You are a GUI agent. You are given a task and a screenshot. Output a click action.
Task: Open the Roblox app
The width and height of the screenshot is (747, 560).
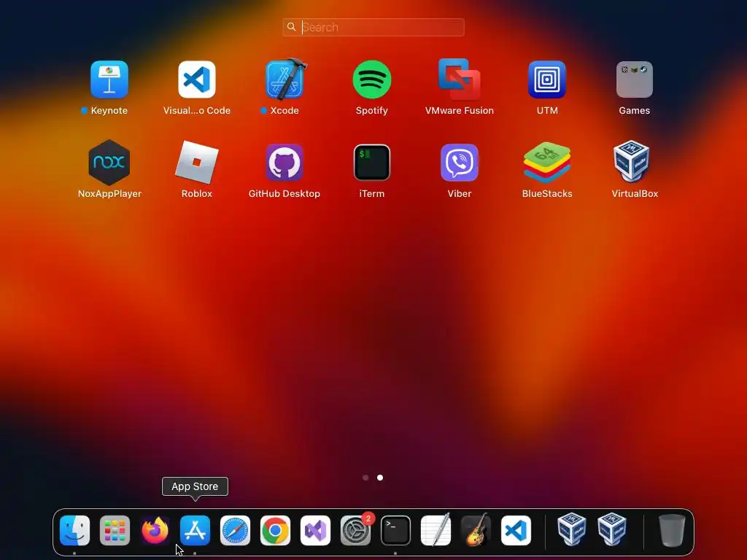(x=197, y=163)
